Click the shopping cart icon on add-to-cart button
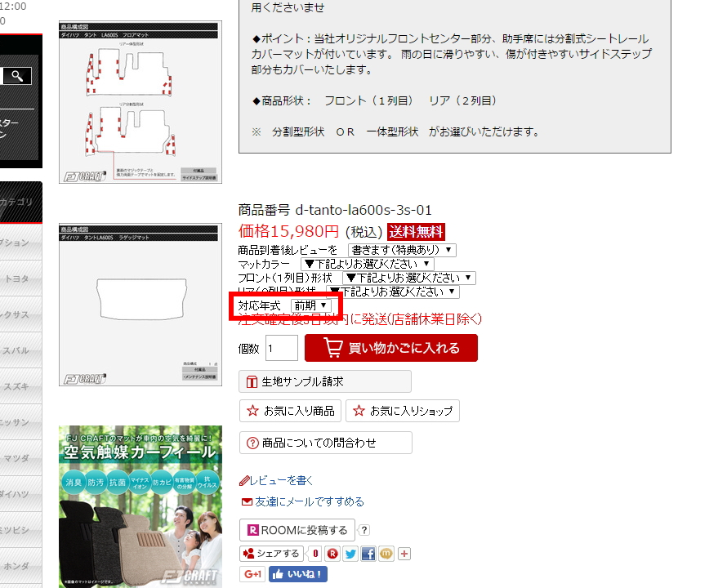The width and height of the screenshot is (727, 588). coord(332,348)
